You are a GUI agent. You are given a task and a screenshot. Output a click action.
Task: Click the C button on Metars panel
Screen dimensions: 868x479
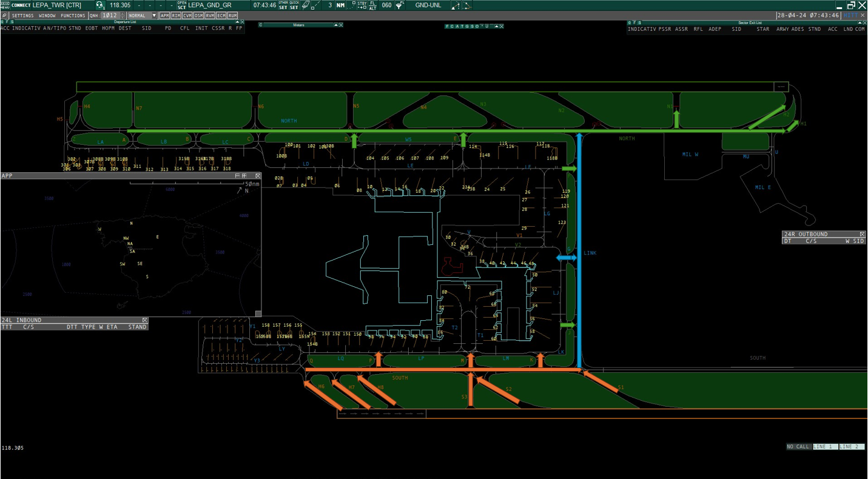(x=261, y=25)
